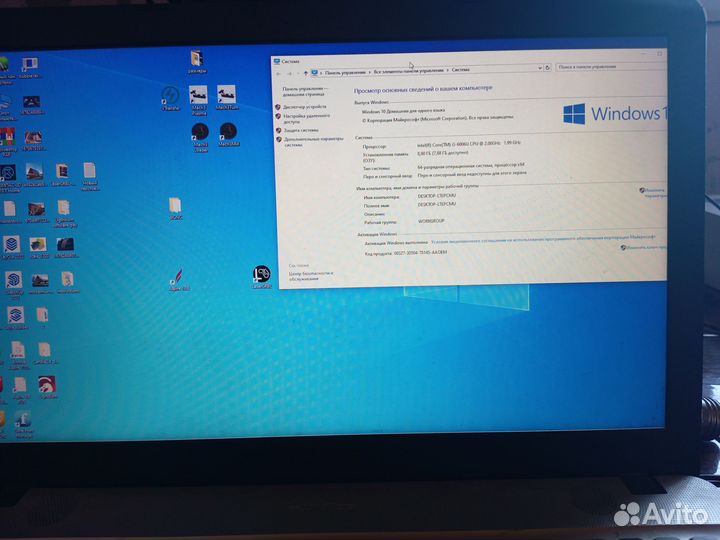Open the recent locations dropdown beside the Forward arrow

(298, 73)
